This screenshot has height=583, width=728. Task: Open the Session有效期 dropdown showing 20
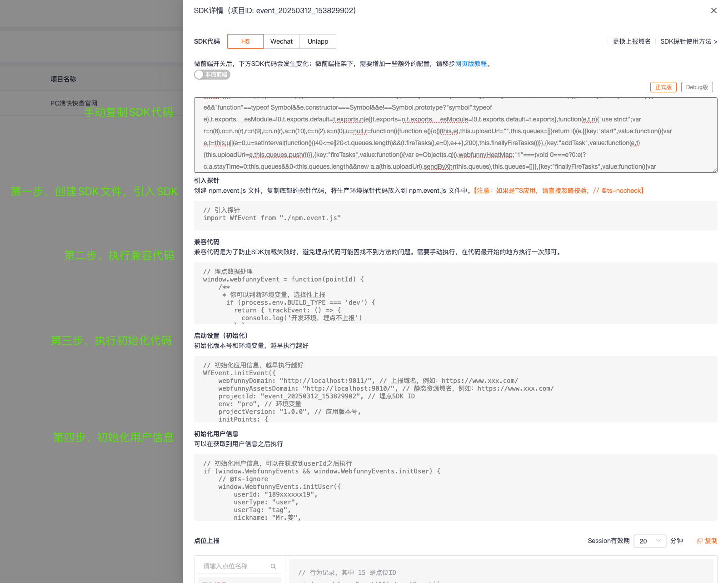click(x=649, y=541)
